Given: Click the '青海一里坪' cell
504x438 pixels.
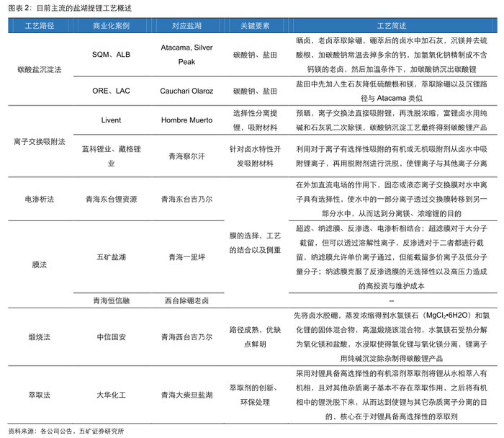Looking at the screenshot, I should [186, 257].
